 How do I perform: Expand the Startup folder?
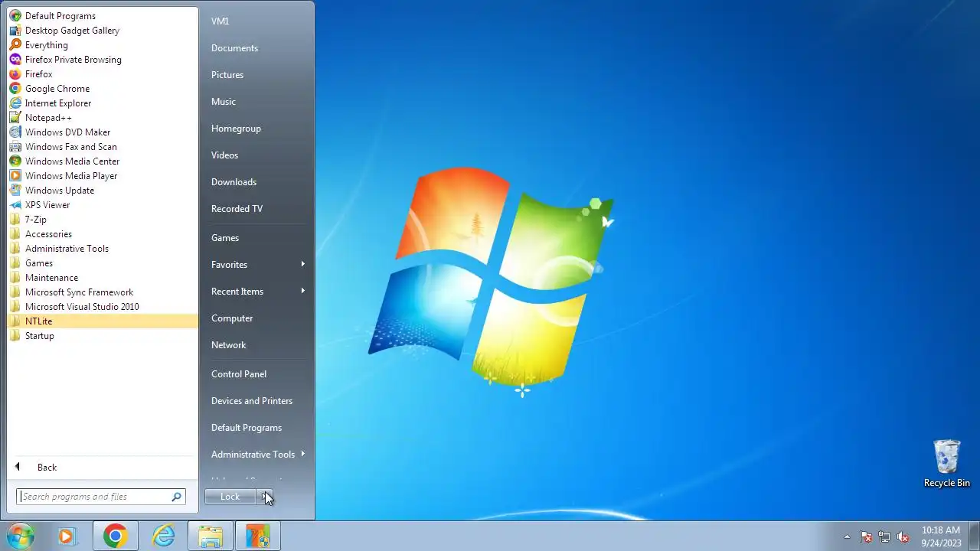coord(103,336)
